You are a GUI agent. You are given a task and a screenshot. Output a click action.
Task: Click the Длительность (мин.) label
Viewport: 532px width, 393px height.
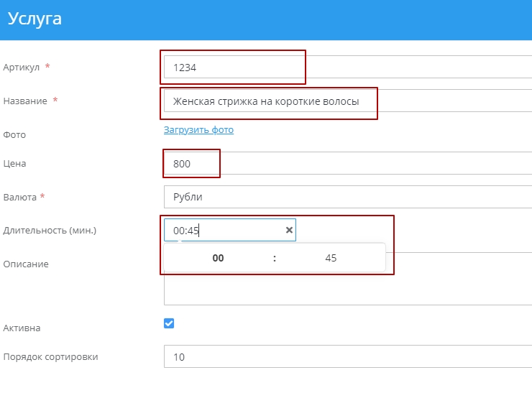[x=50, y=231]
